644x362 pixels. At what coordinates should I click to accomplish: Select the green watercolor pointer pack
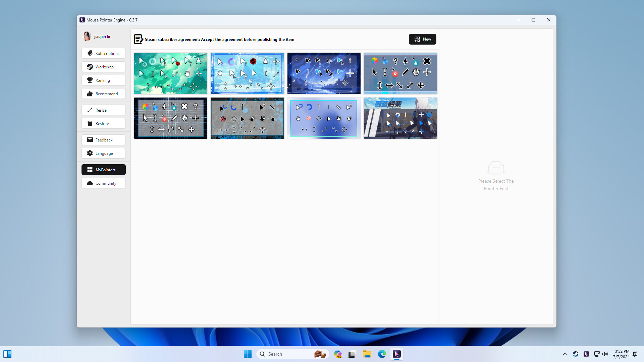[x=170, y=73]
